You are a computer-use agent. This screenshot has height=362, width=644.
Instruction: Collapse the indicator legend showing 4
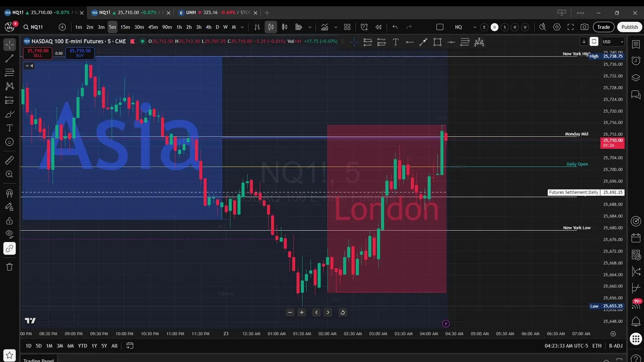[x=29, y=66]
